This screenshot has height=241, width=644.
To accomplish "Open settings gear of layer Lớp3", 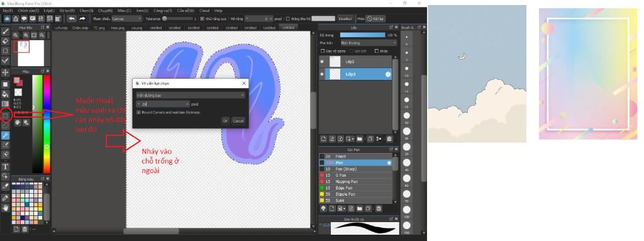I will click(387, 74).
